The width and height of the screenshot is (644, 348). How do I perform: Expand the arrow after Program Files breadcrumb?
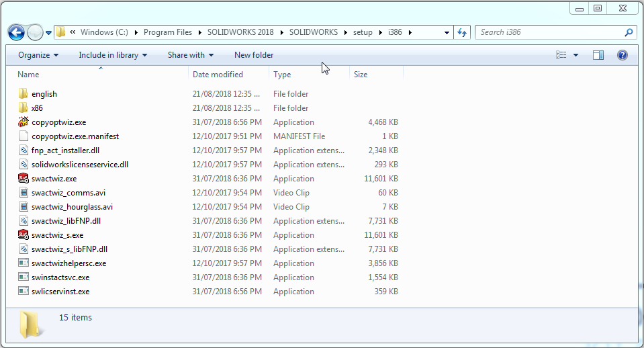click(199, 32)
